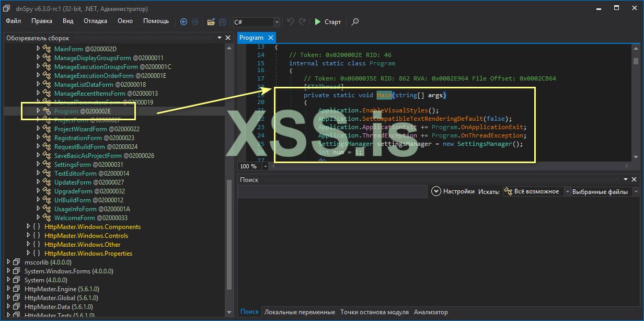
Task: Click the class icon beside SettingsForm
Action: click(x=47, y=165)
